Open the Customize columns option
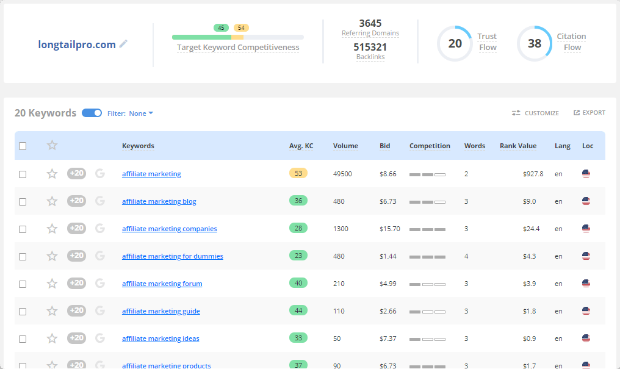 [535, 113]
